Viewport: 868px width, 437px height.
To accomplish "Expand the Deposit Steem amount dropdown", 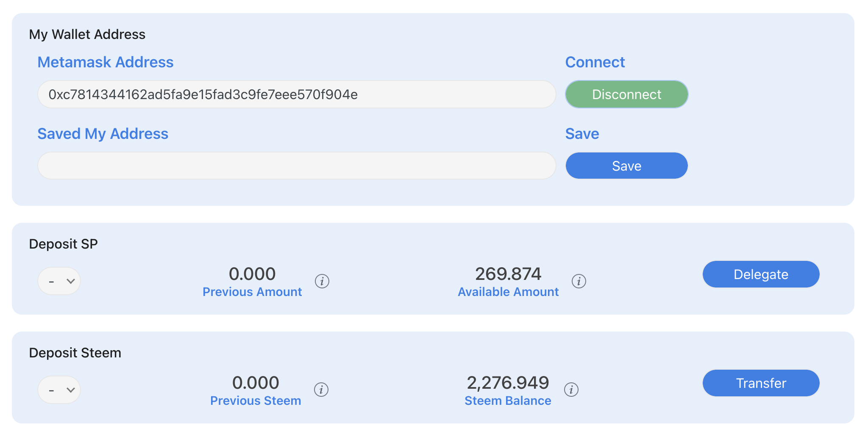I will 59,390.
